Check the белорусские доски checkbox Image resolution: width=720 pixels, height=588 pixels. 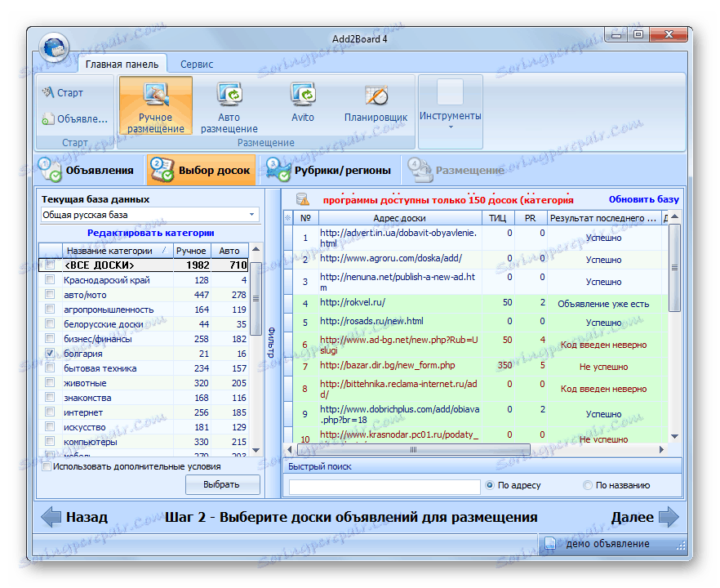(x=50, y=324)
